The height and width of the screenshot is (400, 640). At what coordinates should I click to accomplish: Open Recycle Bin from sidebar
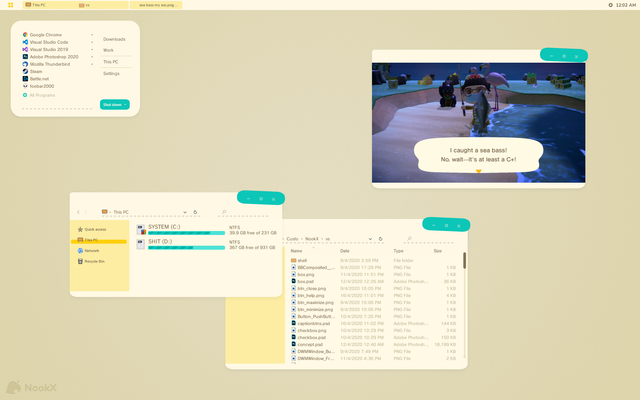point(91,261)
